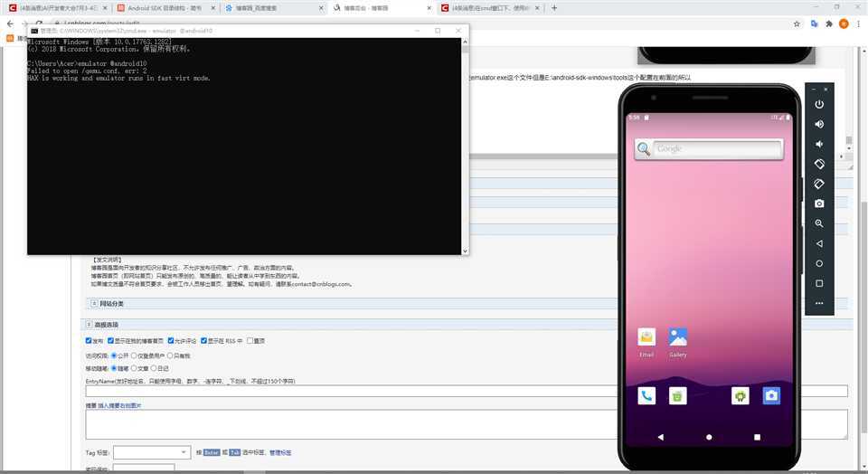Screen dimensions: 868x474
Task: Open emulator extended controls (three dots)
Action: (x=819, y=303)
